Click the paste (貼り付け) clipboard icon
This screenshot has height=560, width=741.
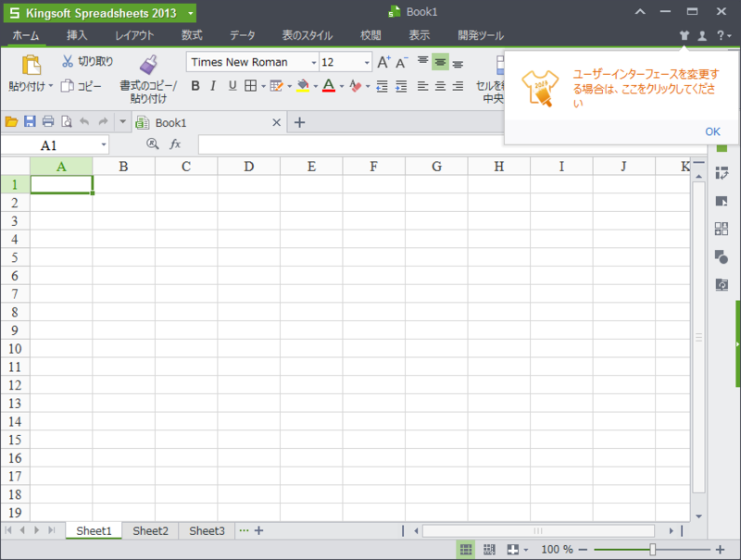[x=31, y=65]
